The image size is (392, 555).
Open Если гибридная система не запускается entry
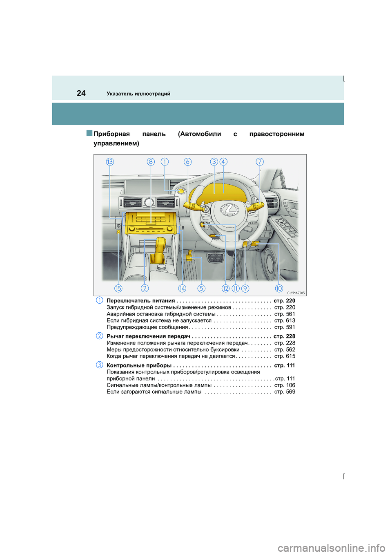click(x=201, y=320)
